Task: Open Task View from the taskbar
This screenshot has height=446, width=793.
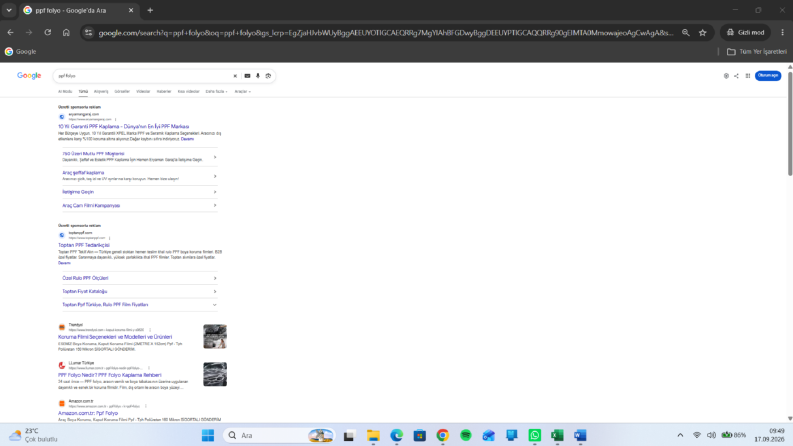Action: click(x=349, y=435)
